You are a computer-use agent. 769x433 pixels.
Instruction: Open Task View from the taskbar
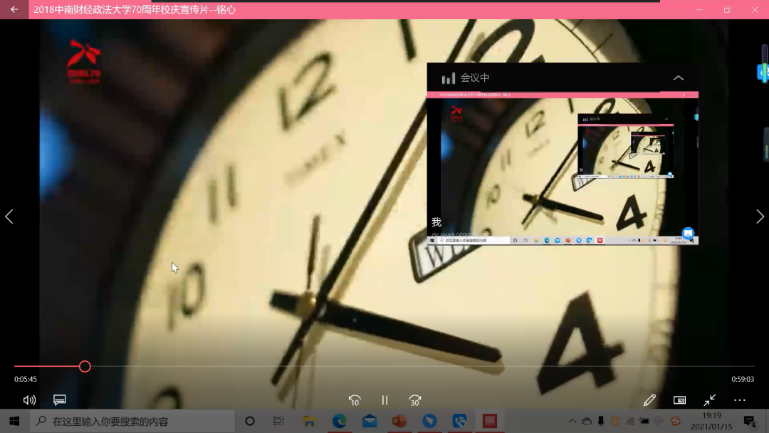(279, 421)
